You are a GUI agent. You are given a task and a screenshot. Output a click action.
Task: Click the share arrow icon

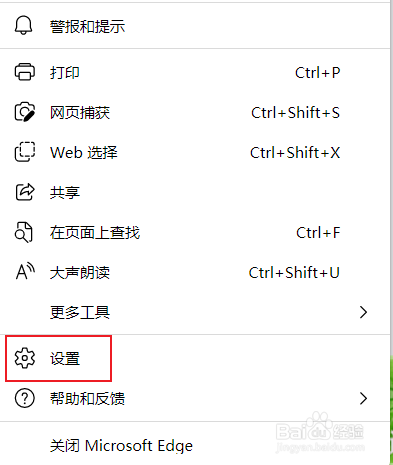(x=25, y=192)
